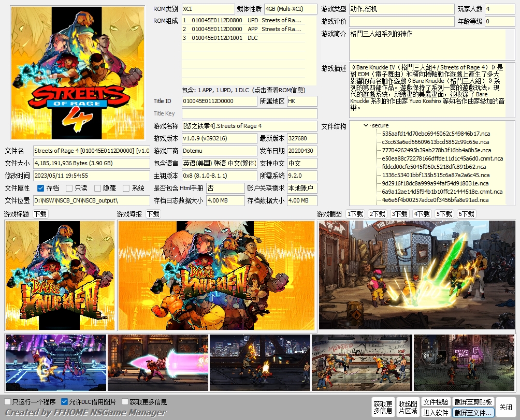Image resolution: width=520 pixels, height=420 pixels.
Task: Click the 玩家人数 field
Action: coord(500,9)
